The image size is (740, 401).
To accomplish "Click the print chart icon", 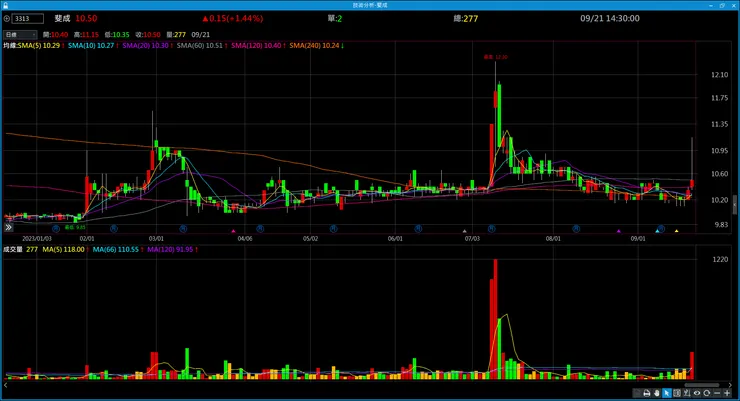I will pyautogui.click(x=647, y=393).
